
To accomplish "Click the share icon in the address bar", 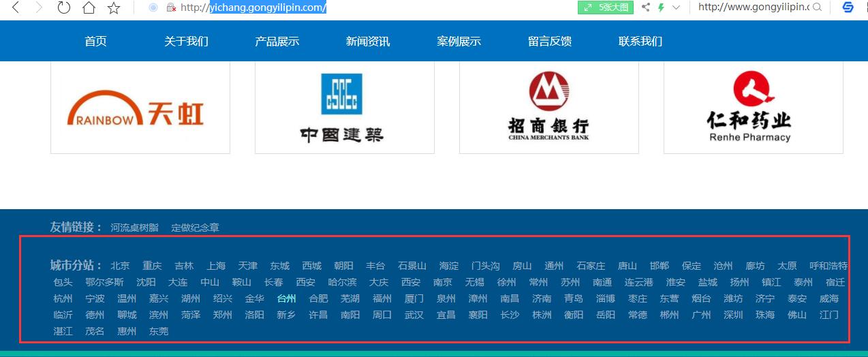I will coord(646,7).
